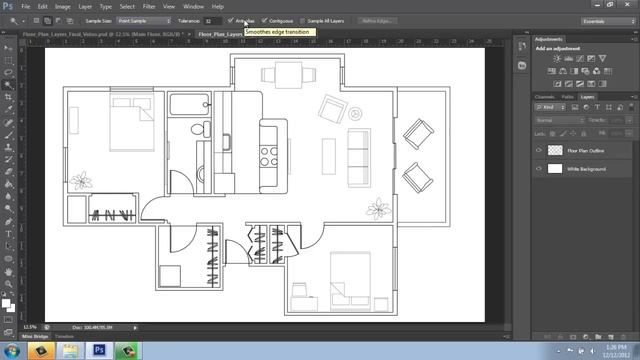Open Photoshop from the Windows taskbar
The image size is (640, 360).
99,350
